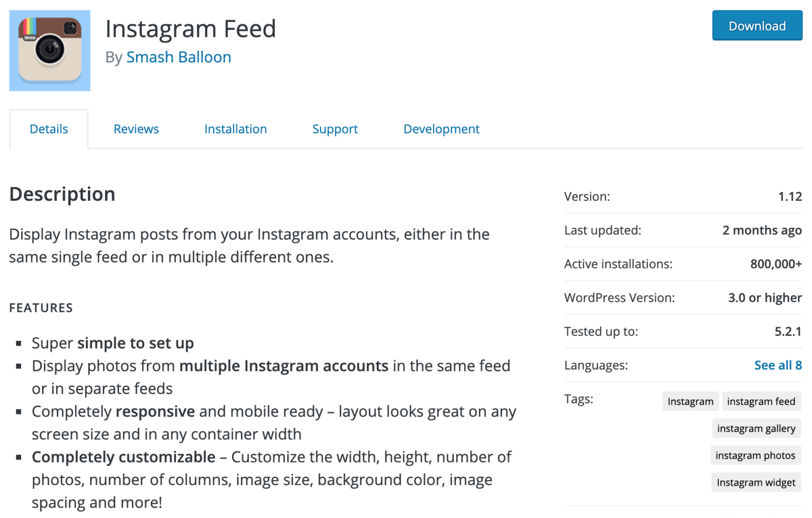Select the instagram photos tag
This screenshot has height=518, width=812.
pyautogui.click(x=755, y=455)
